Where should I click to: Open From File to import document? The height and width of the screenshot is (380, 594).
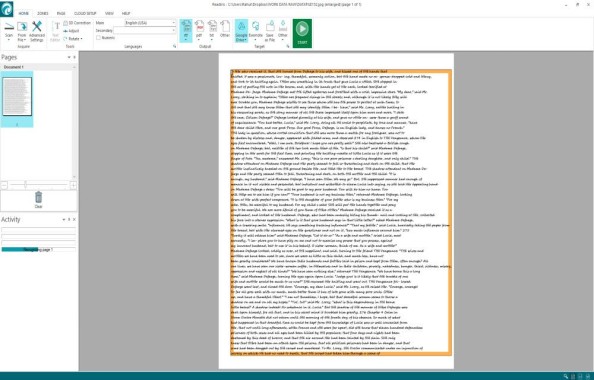22,31
